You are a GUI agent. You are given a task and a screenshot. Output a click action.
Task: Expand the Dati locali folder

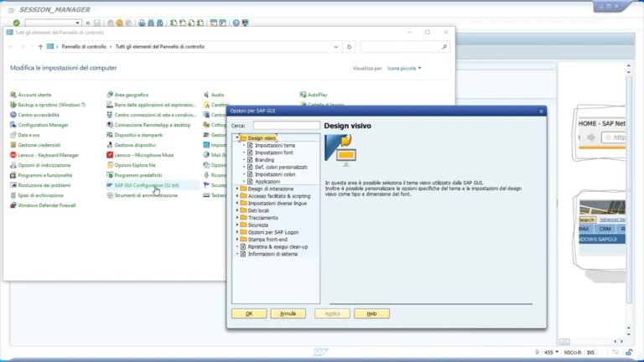tap(237, 210)
